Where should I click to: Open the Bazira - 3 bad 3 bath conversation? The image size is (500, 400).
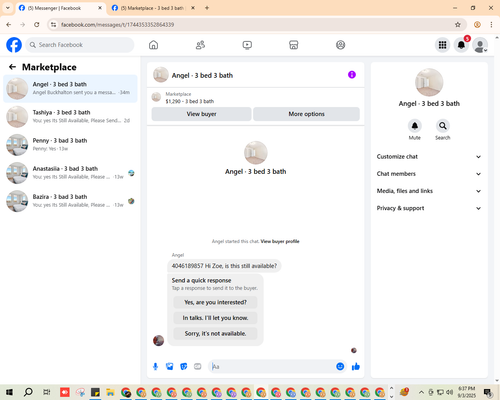pyautogui.click(x=70, y=201)
